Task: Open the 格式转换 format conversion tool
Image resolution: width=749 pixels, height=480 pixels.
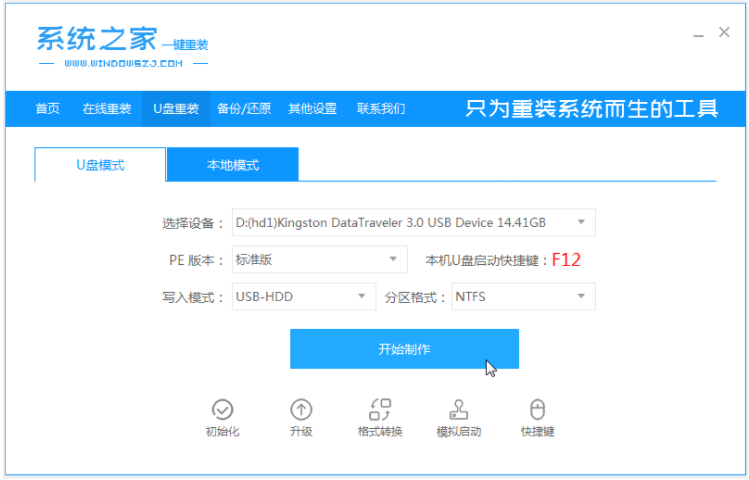Action: coord(380,409)
